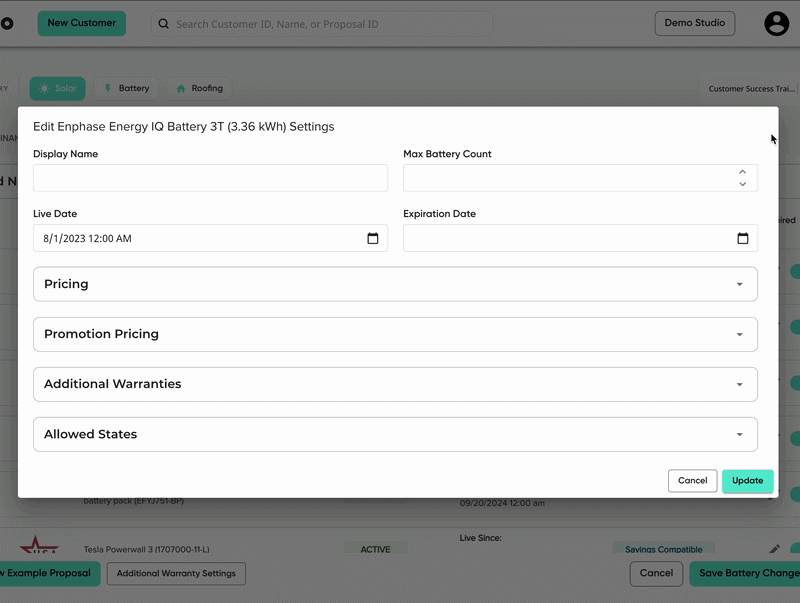Screen dimensions: 800x603
Task: Cancel the battery settings dialog
Action: [x=692, y=481]
